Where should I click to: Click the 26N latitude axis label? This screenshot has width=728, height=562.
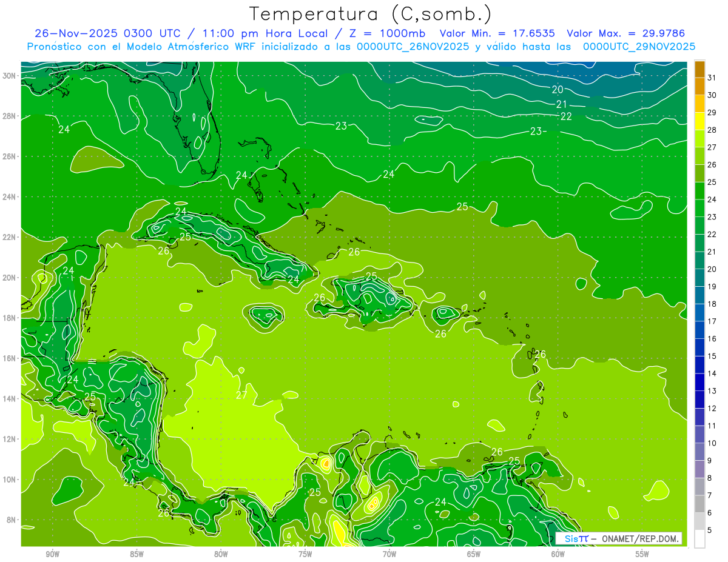point(9,156)
